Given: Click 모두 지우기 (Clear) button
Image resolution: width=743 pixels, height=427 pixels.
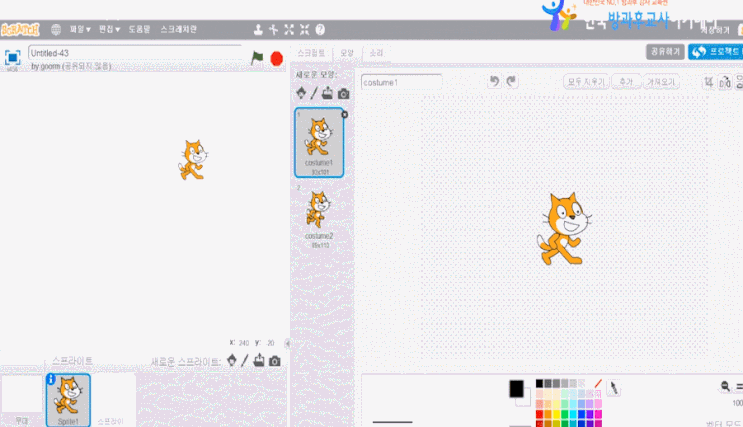Looking at the screenshot, I should pyautogui.click(x=586, y=82).
